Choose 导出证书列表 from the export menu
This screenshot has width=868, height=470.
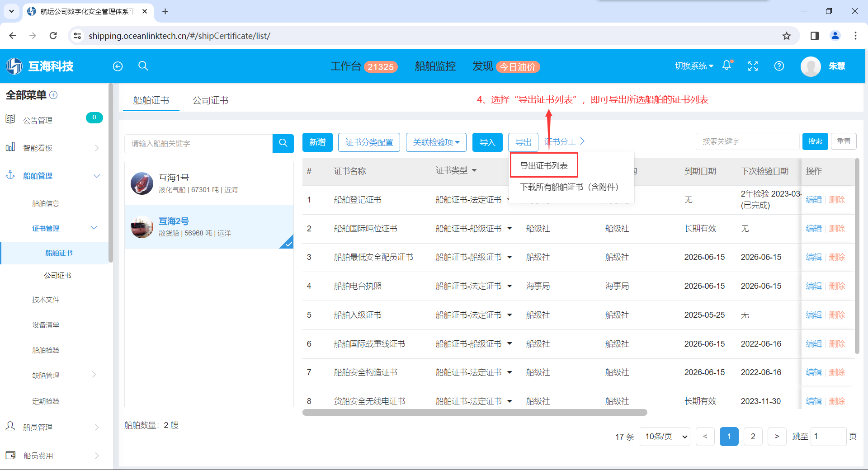click(544, 165)
